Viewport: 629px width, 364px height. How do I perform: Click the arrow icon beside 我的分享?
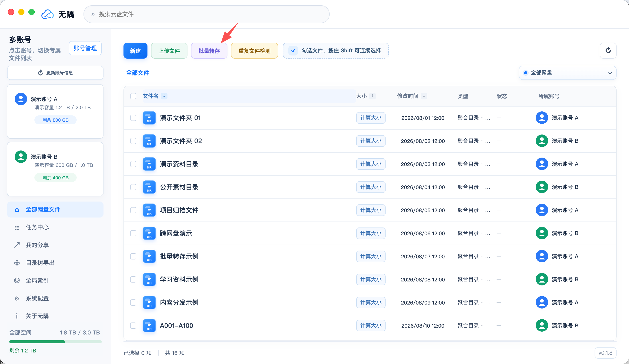click(17, 245)
